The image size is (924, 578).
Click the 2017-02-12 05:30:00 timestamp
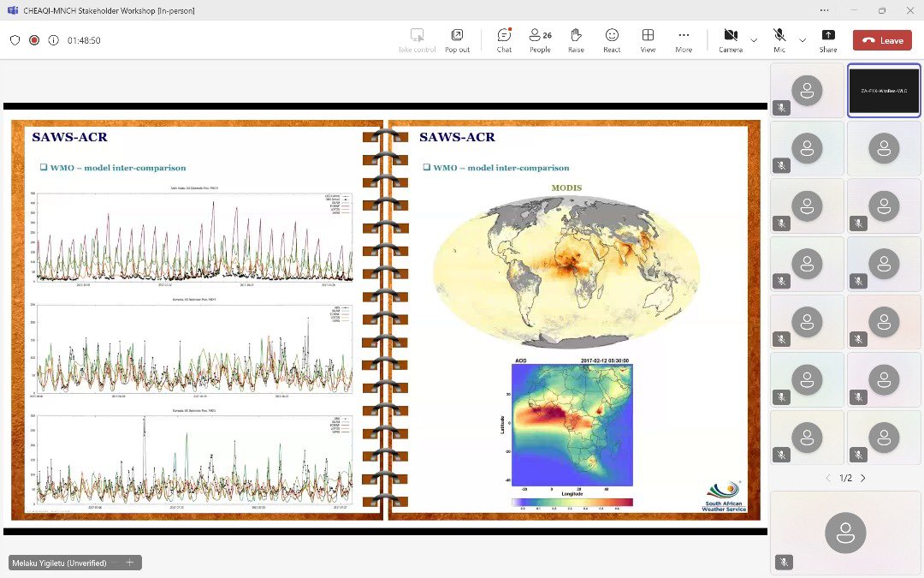(x=605, y=361)
